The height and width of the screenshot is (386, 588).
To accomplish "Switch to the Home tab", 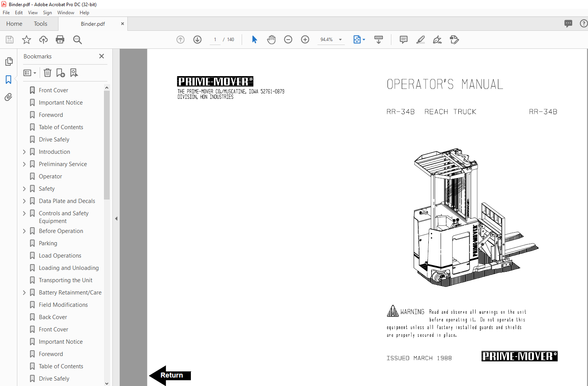I will click(14, 24).
